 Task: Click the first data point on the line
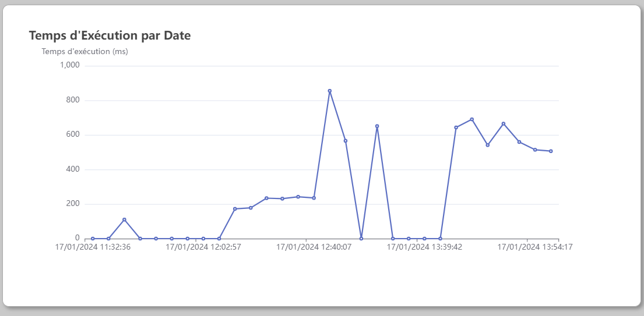(93, 239)
